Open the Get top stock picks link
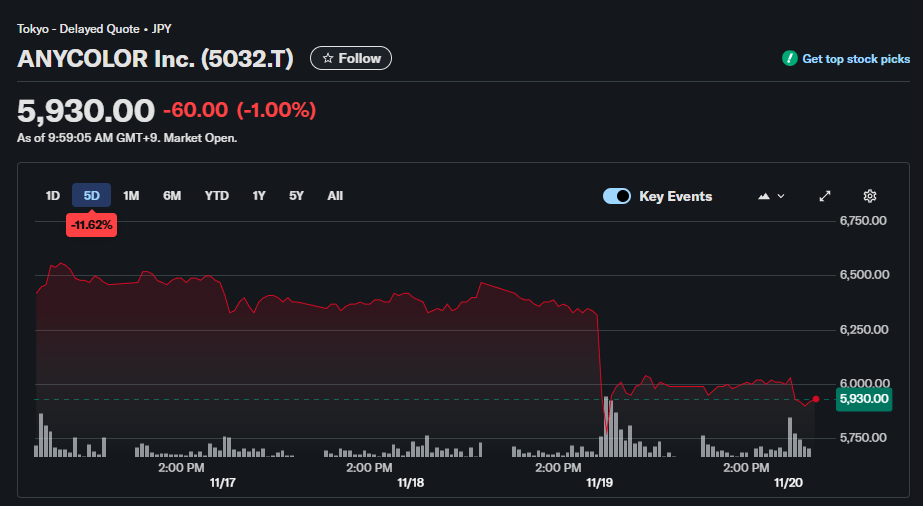 856,59
